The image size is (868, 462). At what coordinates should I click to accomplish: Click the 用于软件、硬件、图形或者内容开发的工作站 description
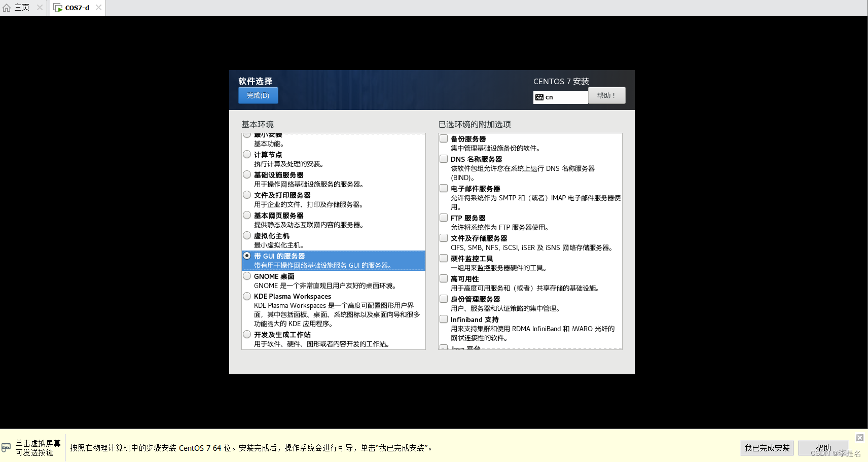(323, 344)
